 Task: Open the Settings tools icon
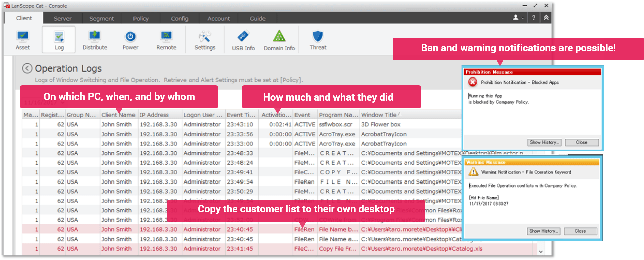[x=205, y=40]
